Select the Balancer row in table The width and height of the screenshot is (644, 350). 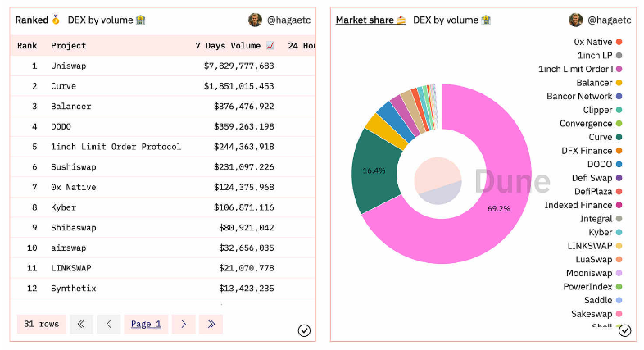coord(163,106)
